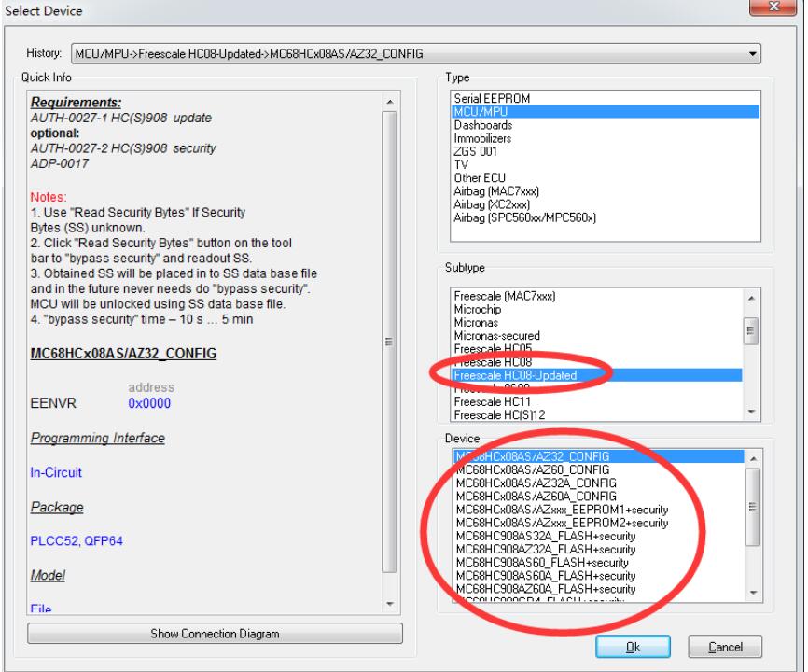Screen dimensions: 808x672
Task: Select MC68HCx08AS/AZ60_CONFIG device
Action: 533,470
